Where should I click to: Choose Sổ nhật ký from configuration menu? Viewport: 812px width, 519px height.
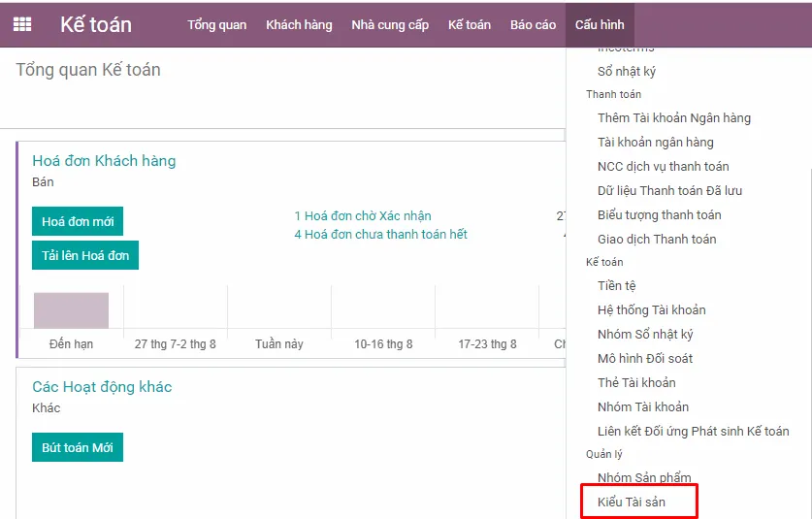coord(627,71)
